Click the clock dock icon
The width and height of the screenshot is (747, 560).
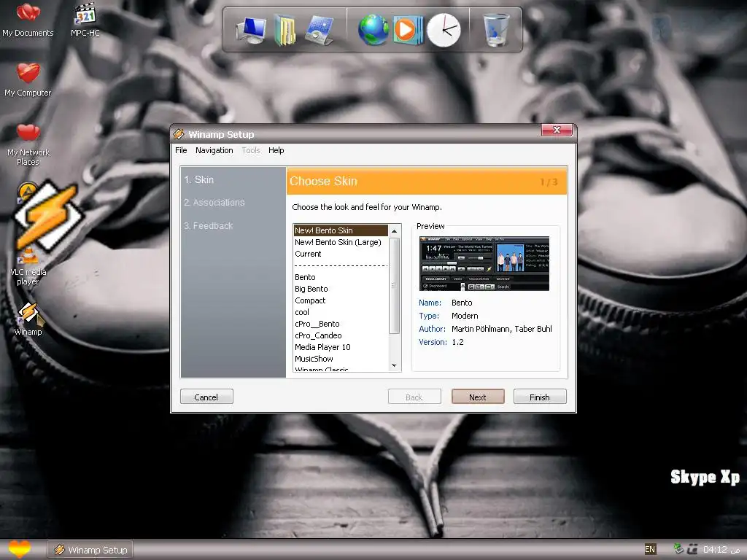pos(444,30)
